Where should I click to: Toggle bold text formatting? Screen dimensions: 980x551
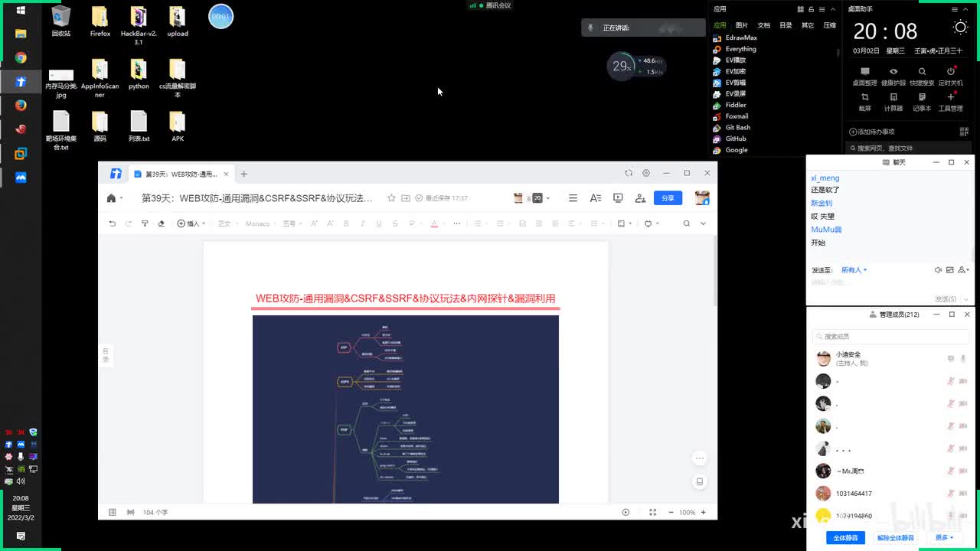[x=346, y=223]
